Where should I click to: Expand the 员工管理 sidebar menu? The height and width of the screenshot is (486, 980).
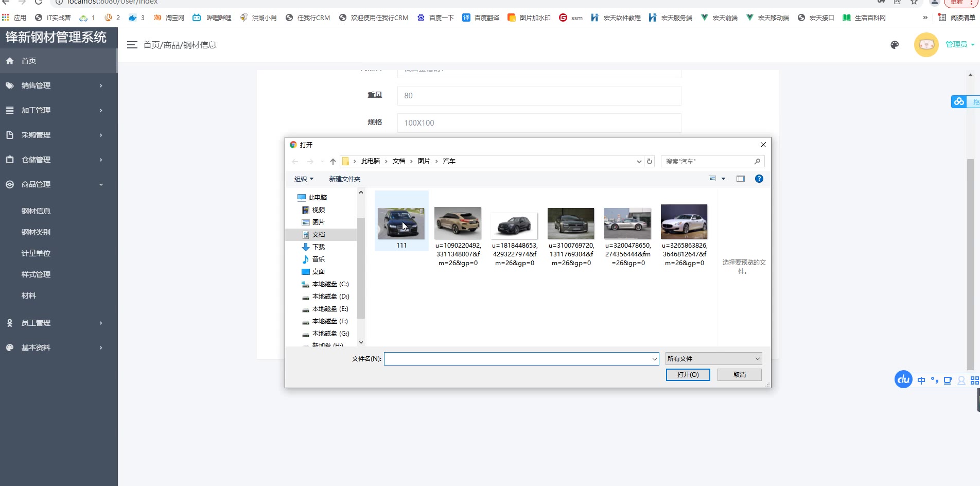59,323
